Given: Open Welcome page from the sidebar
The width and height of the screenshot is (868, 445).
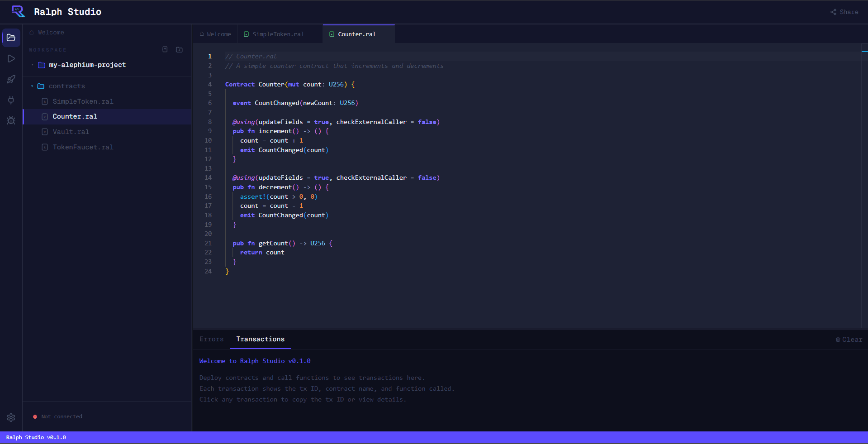Looking at the screenshot, I should point(47,32).
